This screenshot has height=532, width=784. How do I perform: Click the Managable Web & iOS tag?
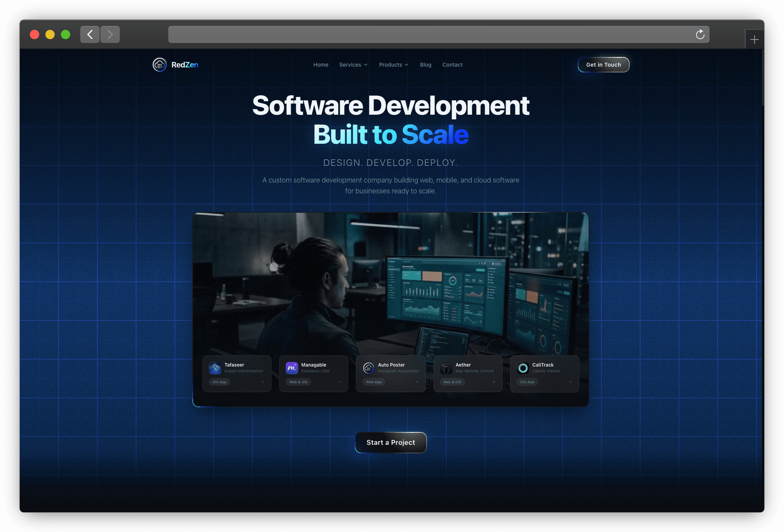pos(298,382)
